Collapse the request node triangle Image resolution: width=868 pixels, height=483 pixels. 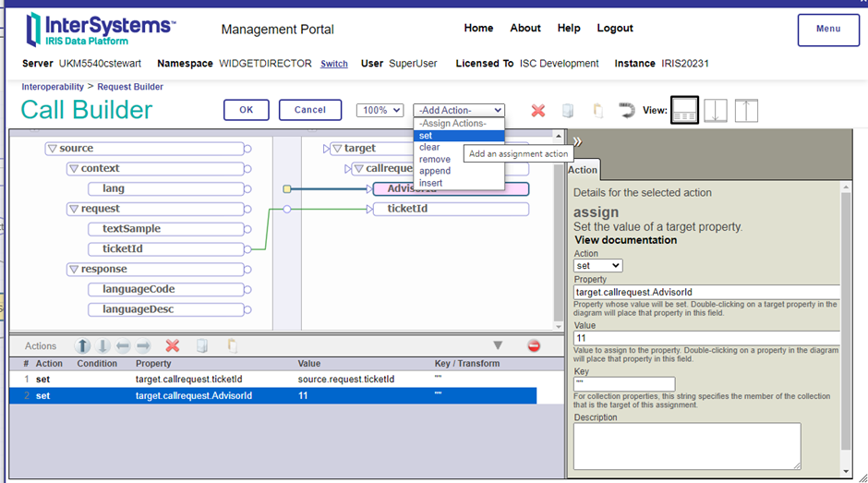point(74,210)
